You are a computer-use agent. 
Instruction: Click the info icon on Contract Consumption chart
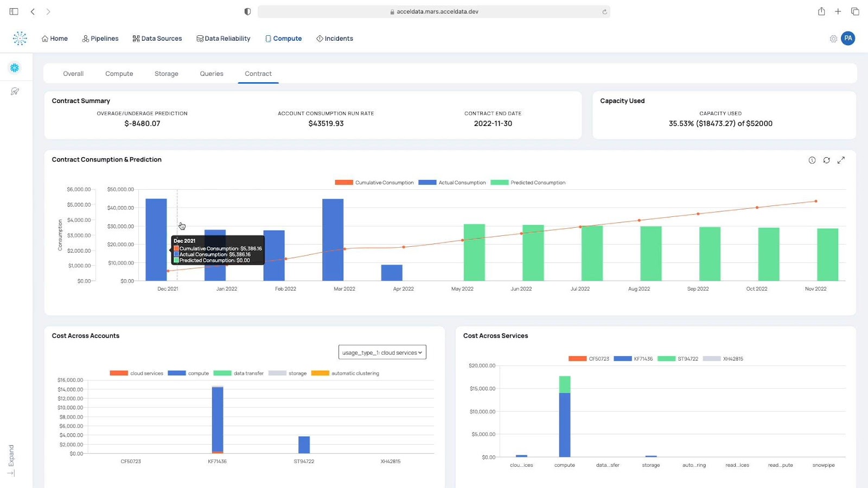pos(812,160)
